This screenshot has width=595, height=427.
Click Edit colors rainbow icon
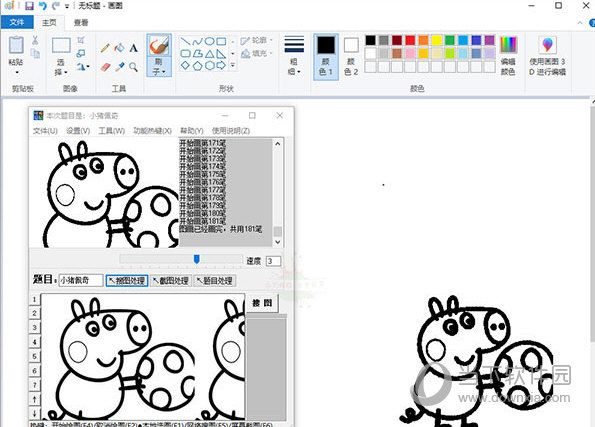(x=508, y=45)
